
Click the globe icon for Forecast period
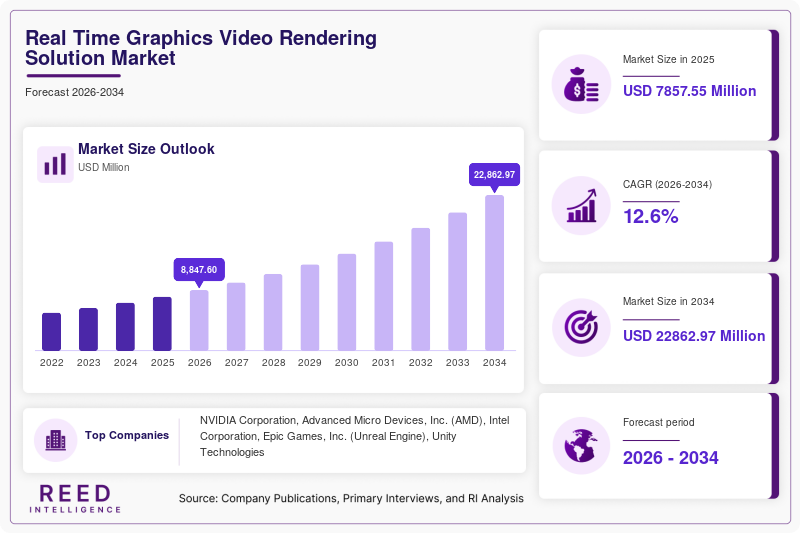click(581, 446)
